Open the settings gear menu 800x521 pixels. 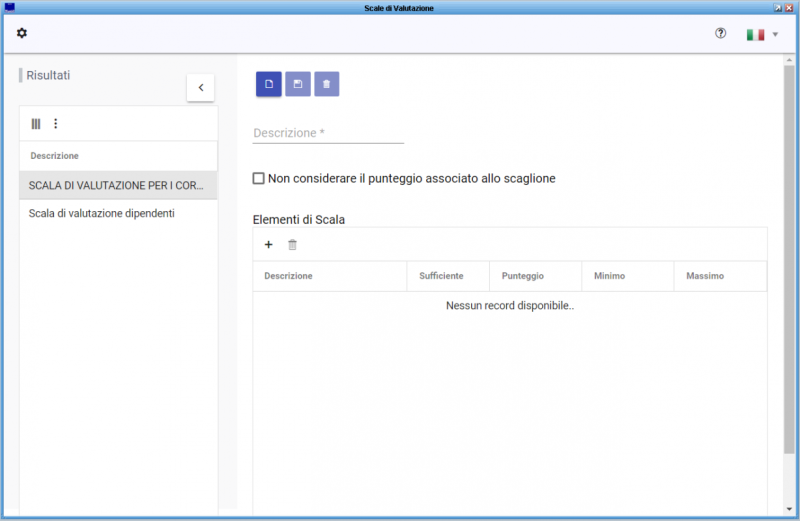click(21, 33)
